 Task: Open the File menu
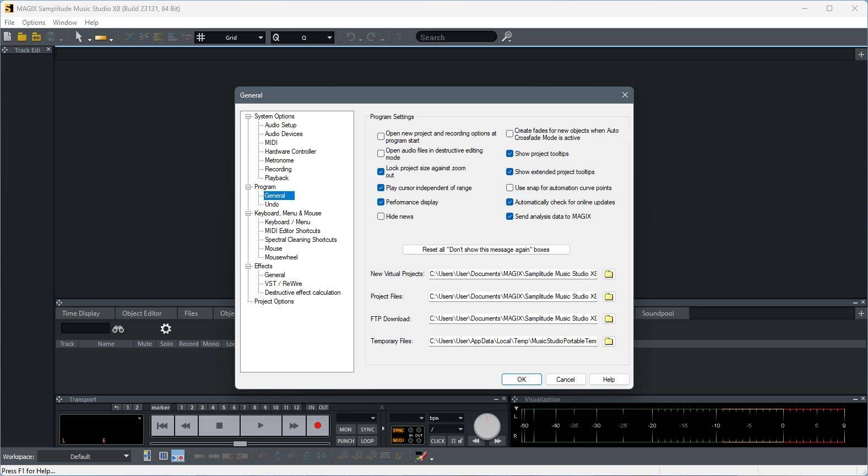tap(9, 23)
